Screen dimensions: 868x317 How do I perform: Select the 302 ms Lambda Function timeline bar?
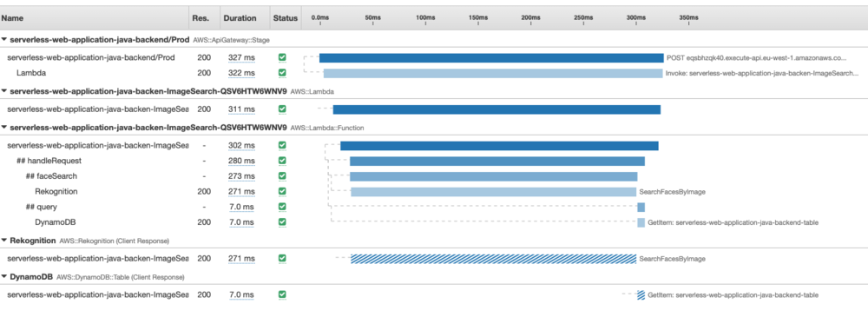[x=499, y=146]
